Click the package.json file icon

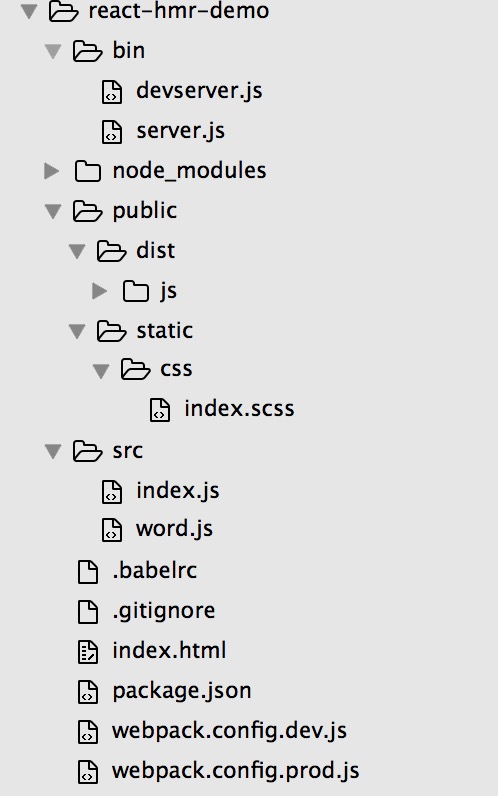[87, 691]
